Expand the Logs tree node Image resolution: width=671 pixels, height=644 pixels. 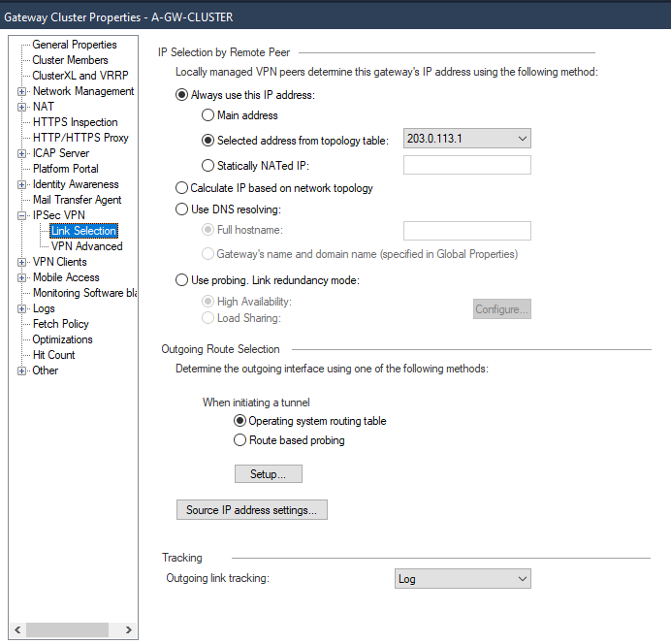(x=21, y=308)
